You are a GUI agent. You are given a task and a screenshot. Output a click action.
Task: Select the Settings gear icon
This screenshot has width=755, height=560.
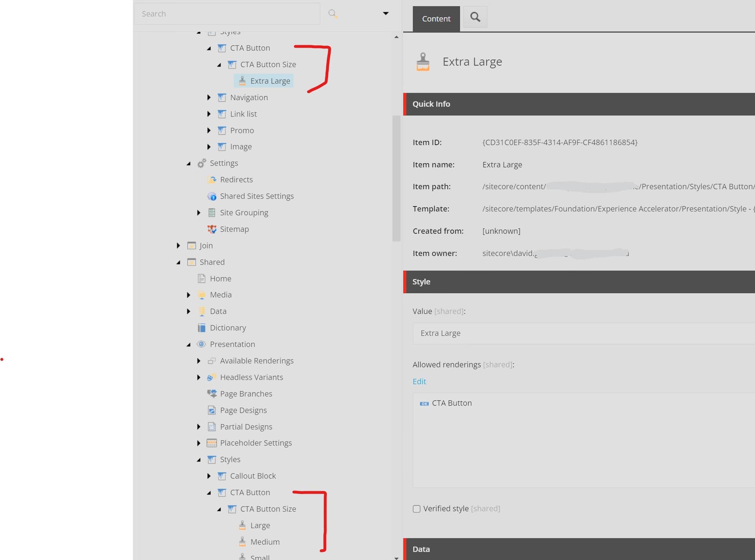point(202,163)
